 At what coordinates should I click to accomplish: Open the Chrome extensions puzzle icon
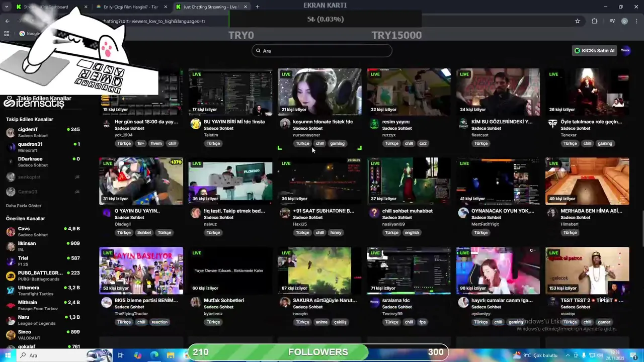595,21
